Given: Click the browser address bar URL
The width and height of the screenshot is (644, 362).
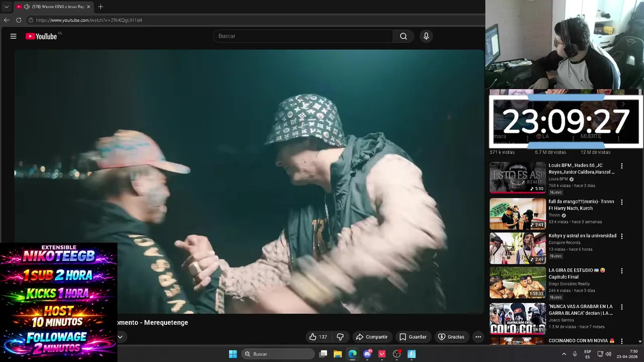Looking at the screenshot, I should pyautogui.click(x=89, y=20).
